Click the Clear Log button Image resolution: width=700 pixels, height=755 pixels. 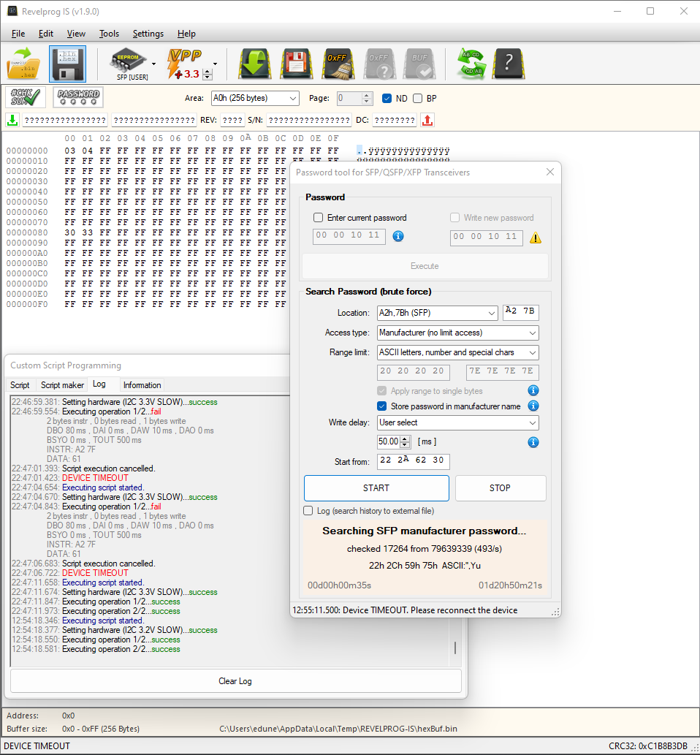235,681
